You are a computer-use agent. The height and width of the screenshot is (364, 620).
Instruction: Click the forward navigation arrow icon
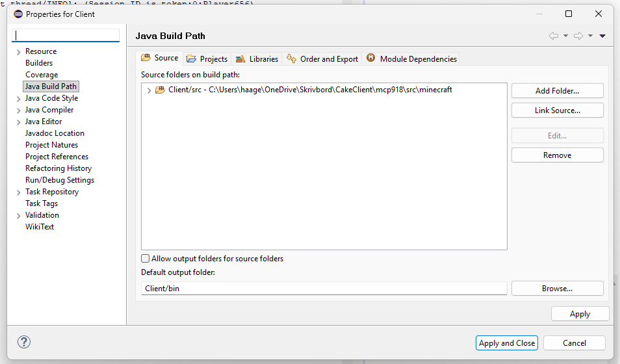578,36
